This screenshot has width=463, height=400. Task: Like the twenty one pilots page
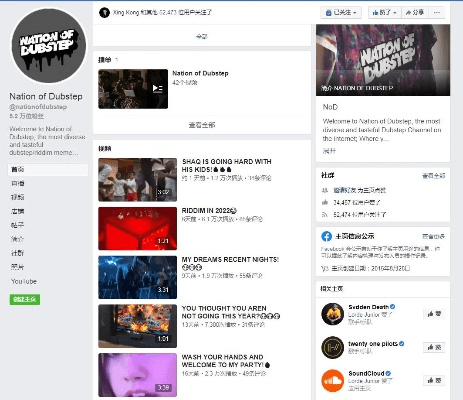[x=434, y=347]
